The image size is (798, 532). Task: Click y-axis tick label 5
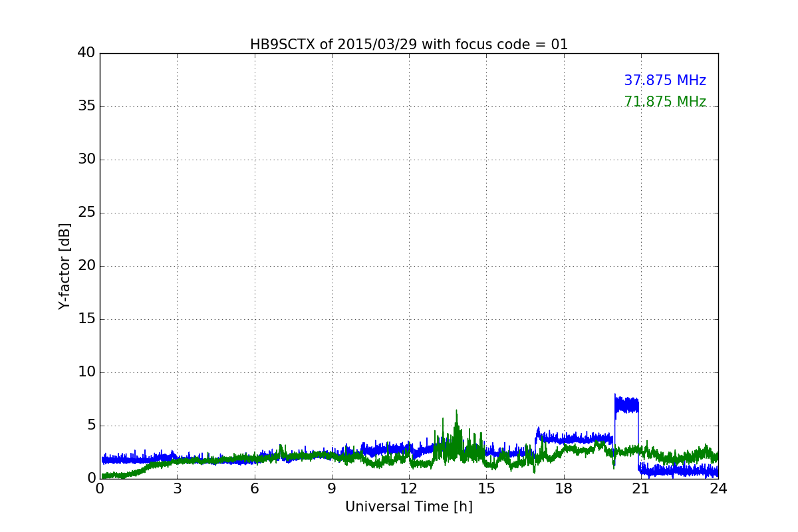91,425
